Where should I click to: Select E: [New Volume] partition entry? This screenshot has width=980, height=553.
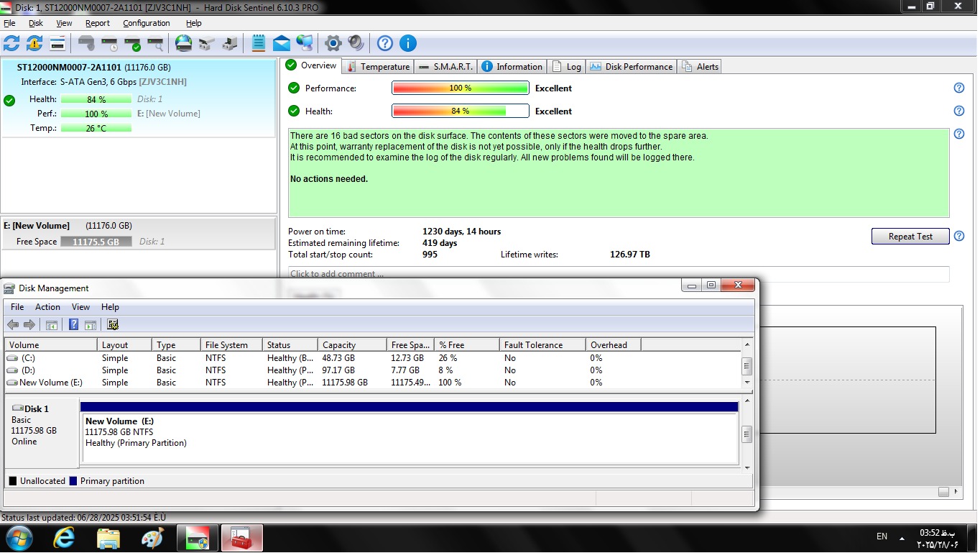[139, 234]
